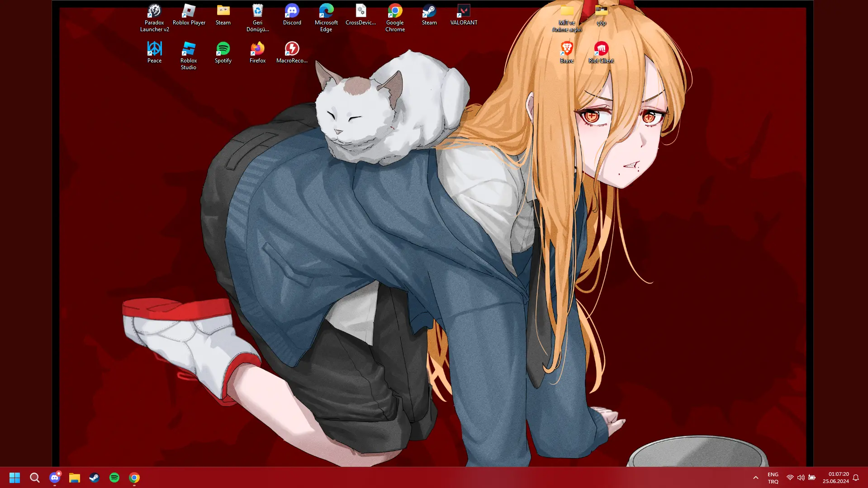
Task: Open Steam from the taskbar
Action: pyautogui.click(x=95, y=478)
